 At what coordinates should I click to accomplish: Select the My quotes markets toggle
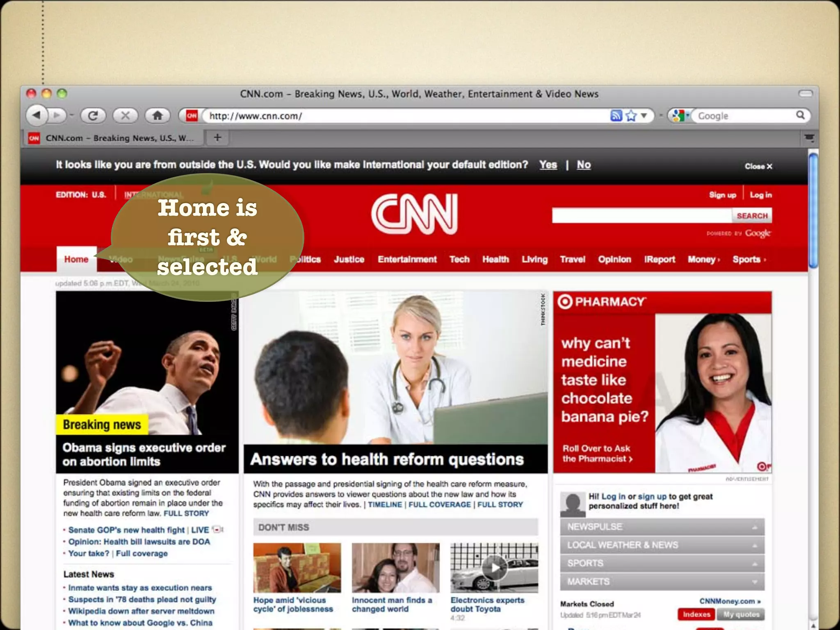(x=741, y=614)
